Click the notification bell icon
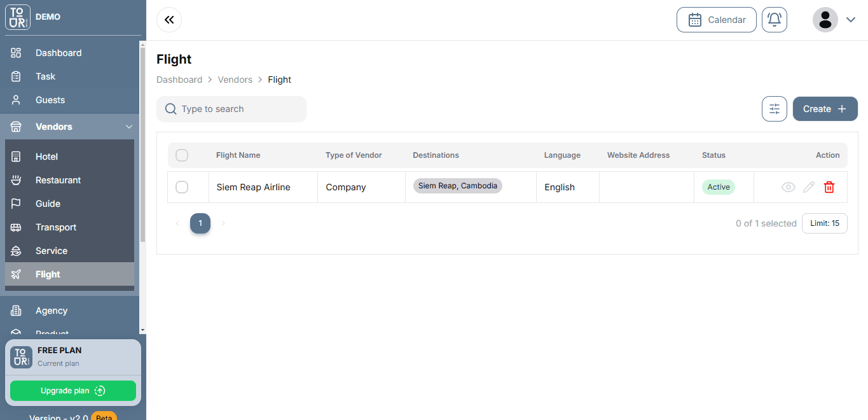Screen dimensions: 868x420 click(774, 20)
